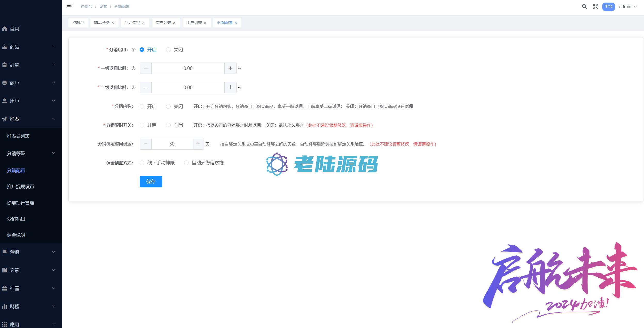644x328 pixels.
Task: Click the 平台 badge button
Action: [608, 7]
